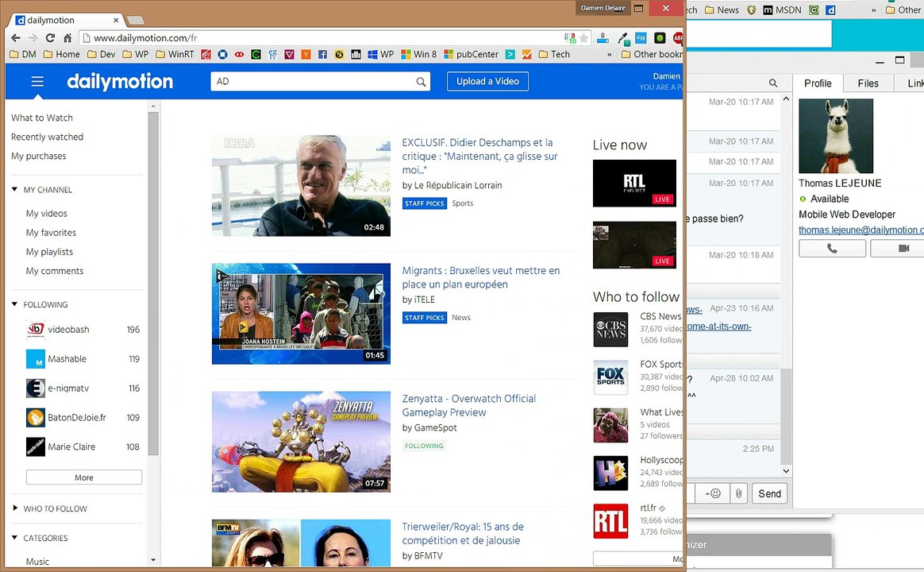The image size is (924, 572).
Task: Open the Zenyatta Overwatch video title
Action: pos(469,406)
